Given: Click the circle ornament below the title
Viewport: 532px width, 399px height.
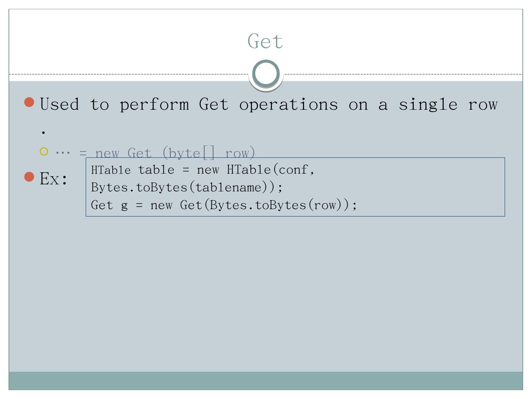Looking at the screenshot, I should 266,74.
